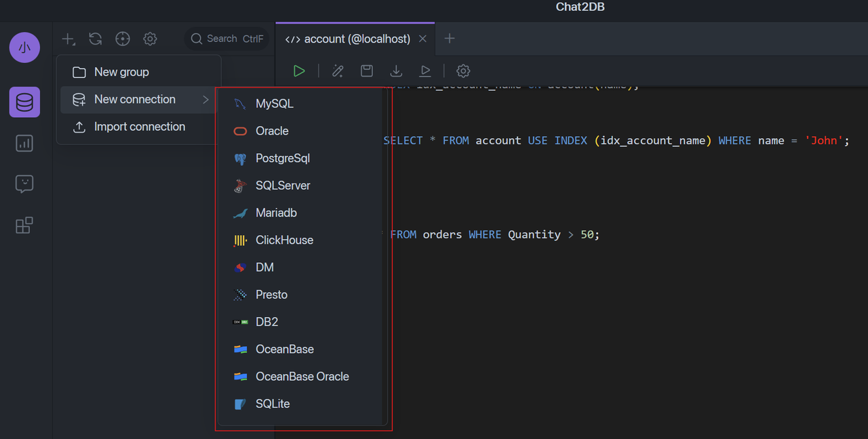Open the dashboard chart sidebar icon
Viewport: 868px width, 439px height.
[24, 143]
